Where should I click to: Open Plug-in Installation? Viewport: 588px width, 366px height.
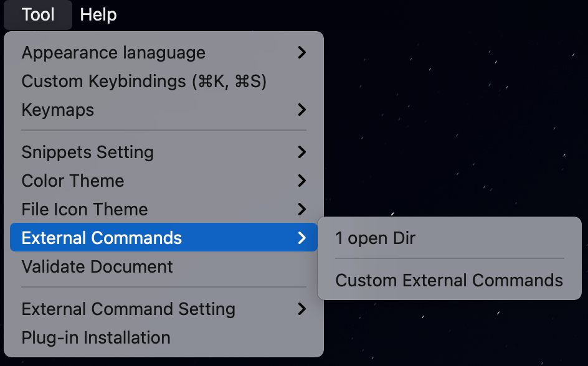[x=96, y=338]
